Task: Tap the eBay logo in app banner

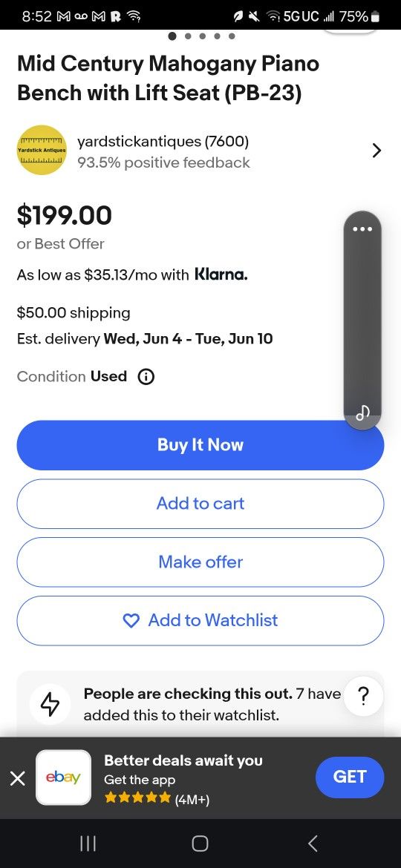Action: click(x=63, y=777)
